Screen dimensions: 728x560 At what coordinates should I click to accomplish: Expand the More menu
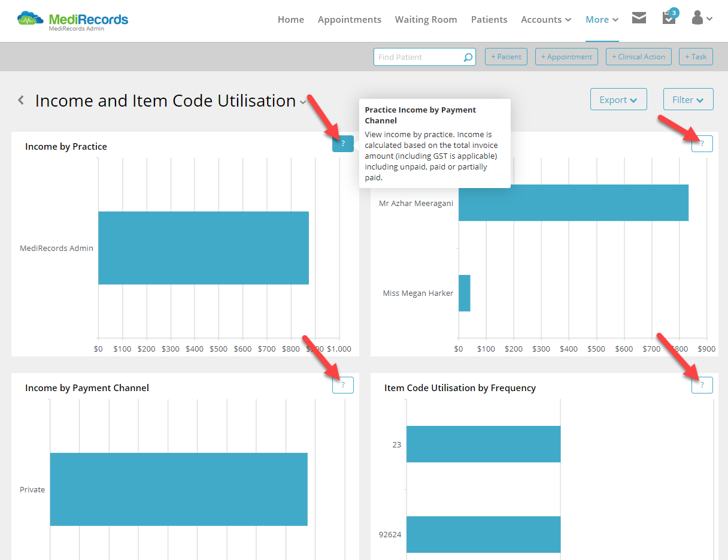(602, 20)
